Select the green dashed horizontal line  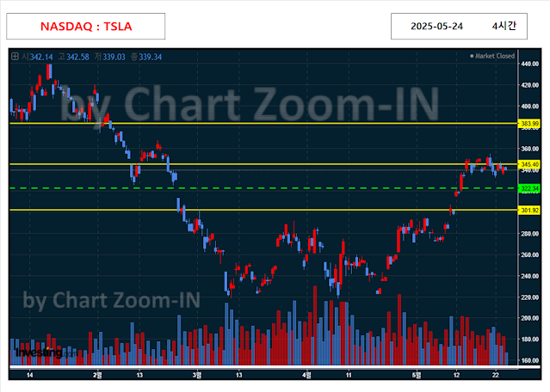(263, 188)
